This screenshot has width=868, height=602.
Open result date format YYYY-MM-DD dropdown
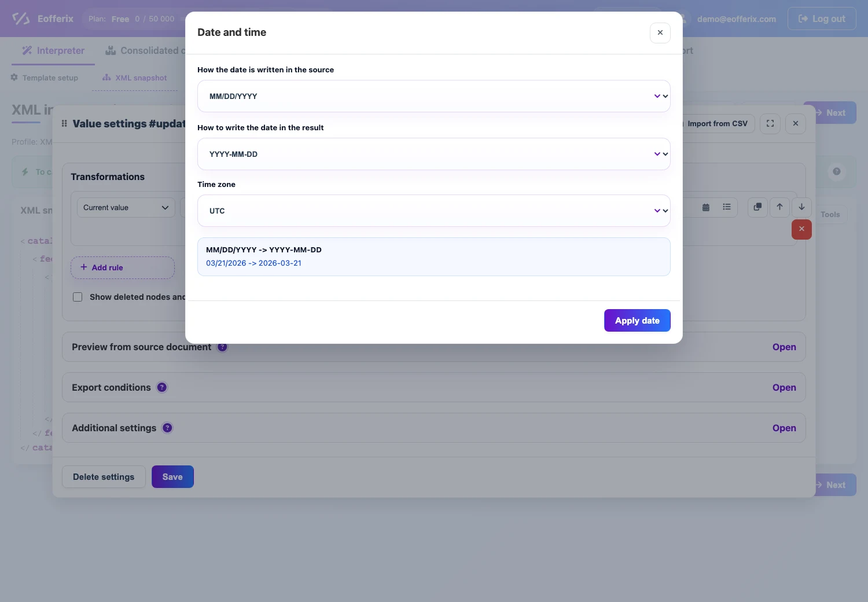(433, 154)
